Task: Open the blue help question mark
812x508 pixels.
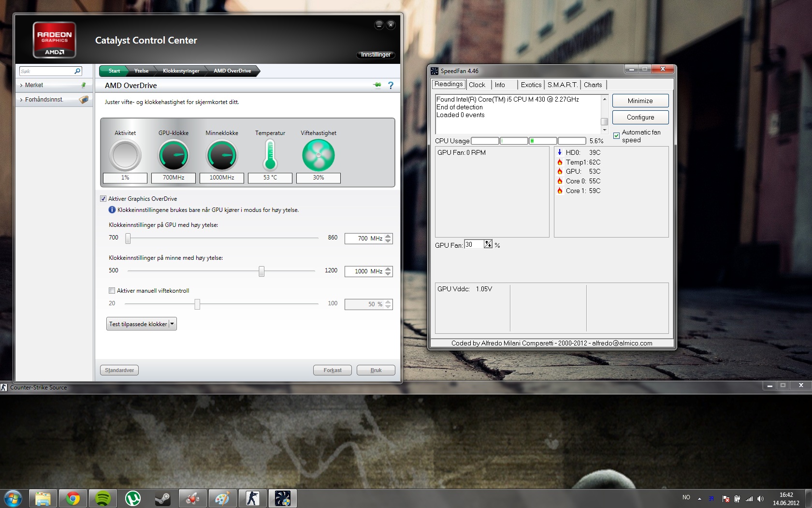Action: 391,85
